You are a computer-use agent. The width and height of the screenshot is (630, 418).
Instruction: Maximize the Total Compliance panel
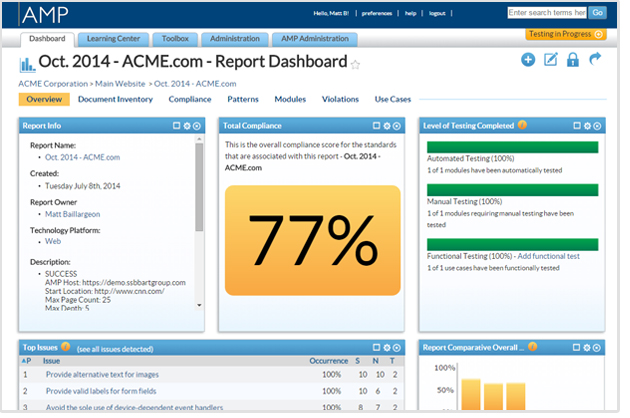tap(376, 126)
